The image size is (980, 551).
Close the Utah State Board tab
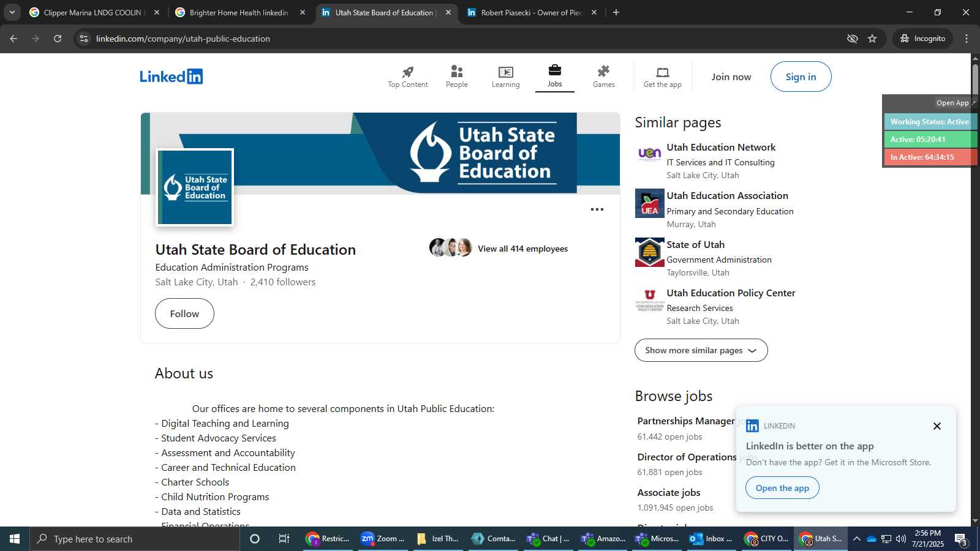tap(448, 12)
